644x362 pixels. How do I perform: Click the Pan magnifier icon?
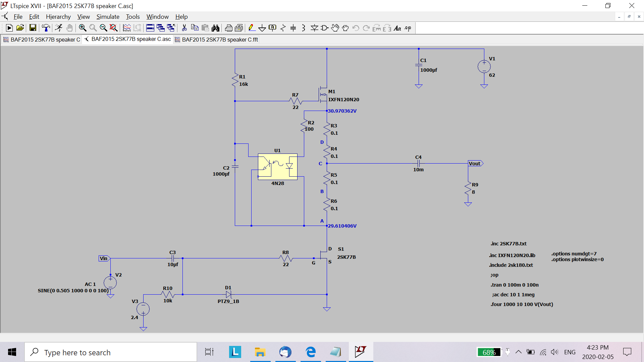(93, 28)
